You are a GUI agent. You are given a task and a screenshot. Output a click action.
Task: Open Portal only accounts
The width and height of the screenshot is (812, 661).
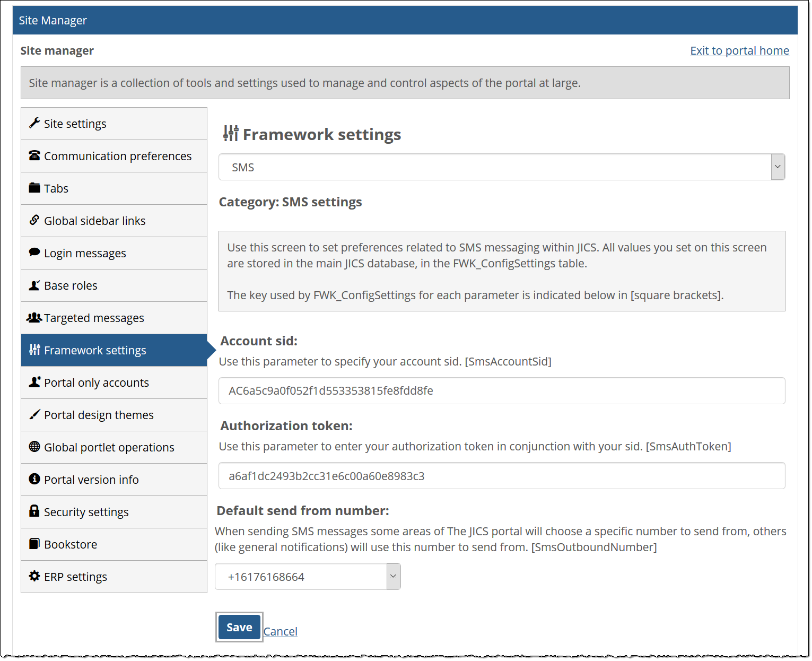tap(114, 382)
